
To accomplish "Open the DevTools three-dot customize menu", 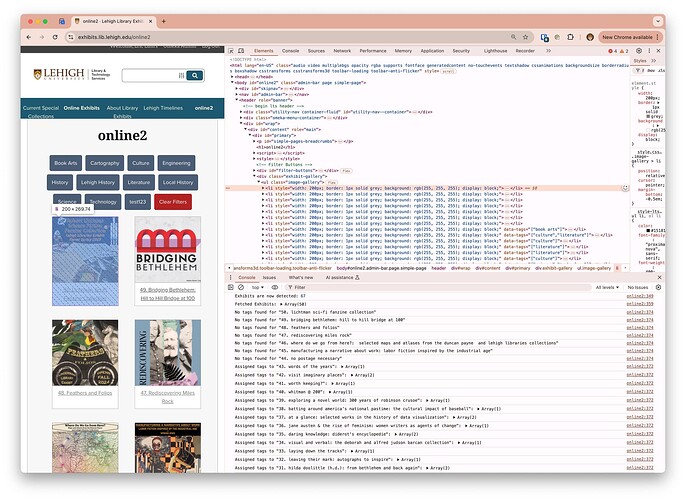I will coord(649,51).
